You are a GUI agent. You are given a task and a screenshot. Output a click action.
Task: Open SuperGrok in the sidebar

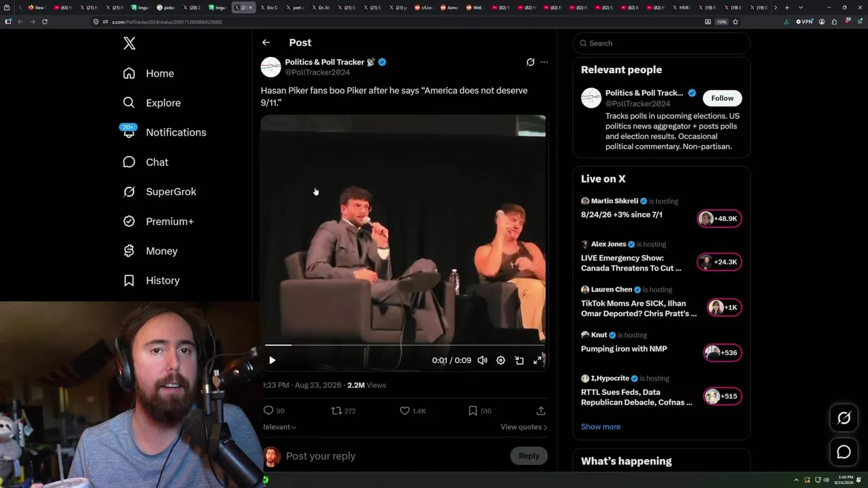[x=159, y=192]
